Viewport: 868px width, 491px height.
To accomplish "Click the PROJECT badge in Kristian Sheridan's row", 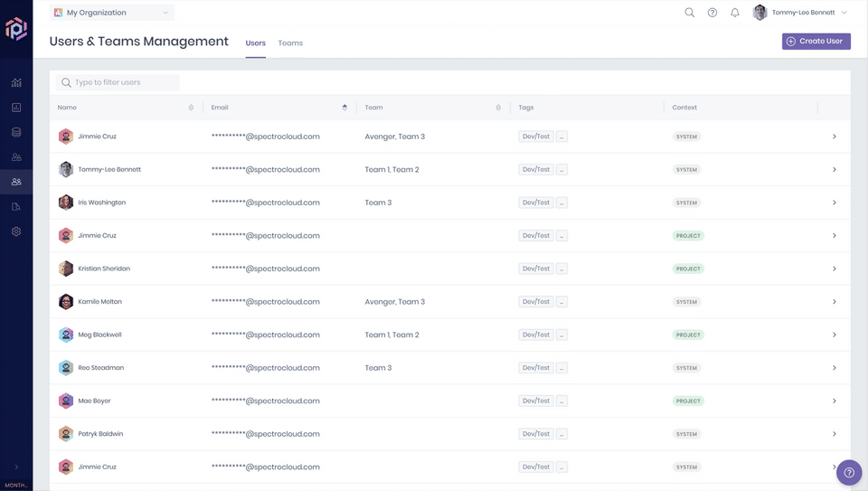I will click(x=688, y=269).
